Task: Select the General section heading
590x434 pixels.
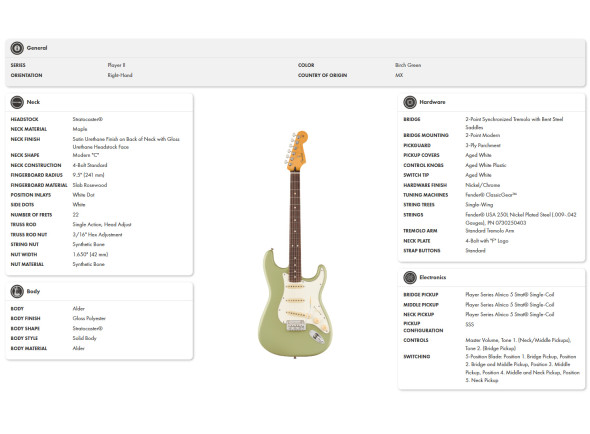Action: (37, 48)
